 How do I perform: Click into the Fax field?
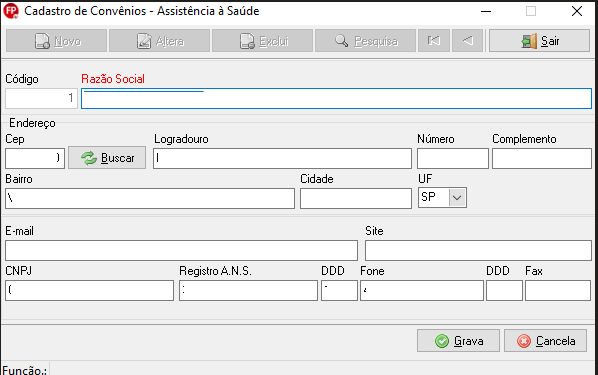point(558,291)
